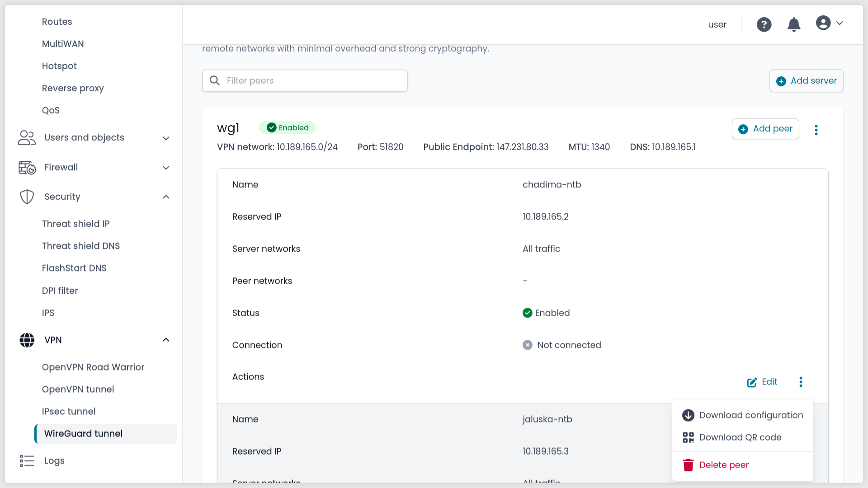Click the Logs list icon
This screenshot has height=488, width=868.
27,461
